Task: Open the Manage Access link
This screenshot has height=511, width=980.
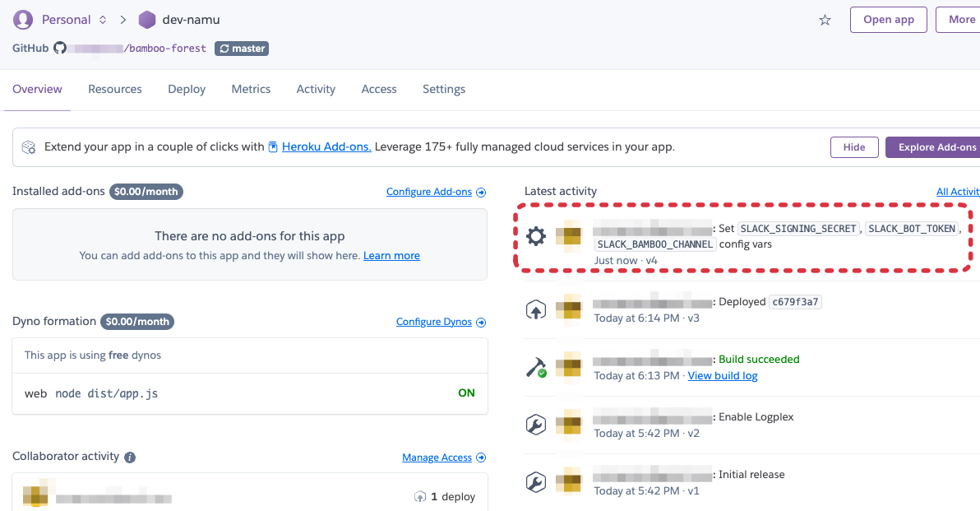Action: point(437,458)
